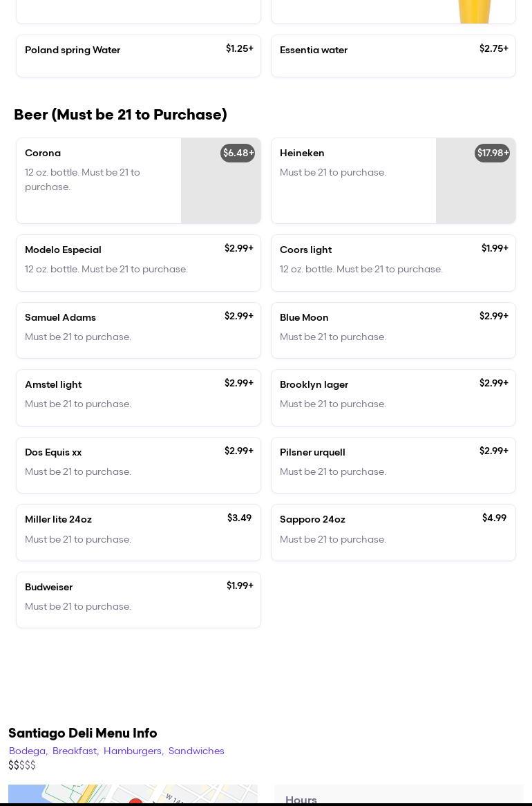The width and height of the screenshot is (532, 806).
Task: Click the Corona $6.48+ price badge
Action: (x=238, y=153)
